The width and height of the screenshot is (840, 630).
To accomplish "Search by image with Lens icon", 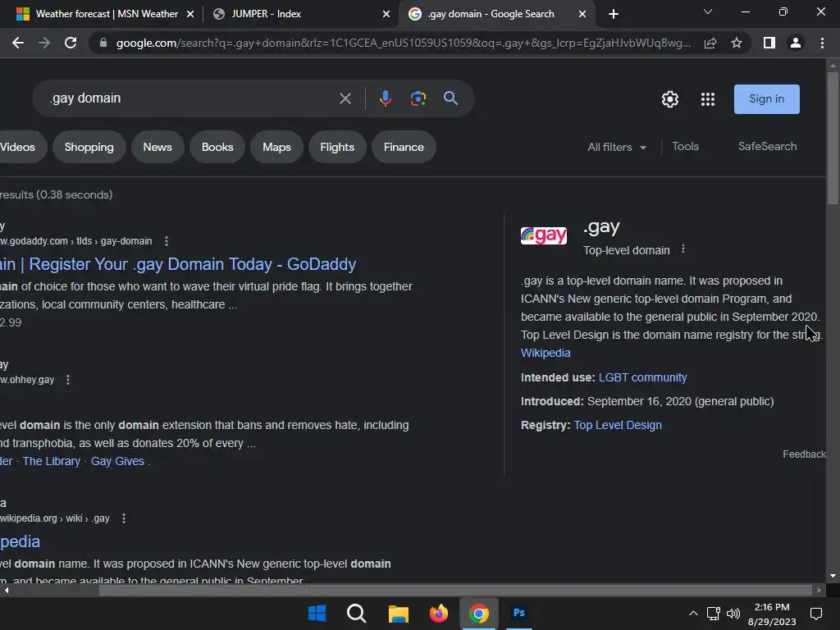I will click(418, 98).
